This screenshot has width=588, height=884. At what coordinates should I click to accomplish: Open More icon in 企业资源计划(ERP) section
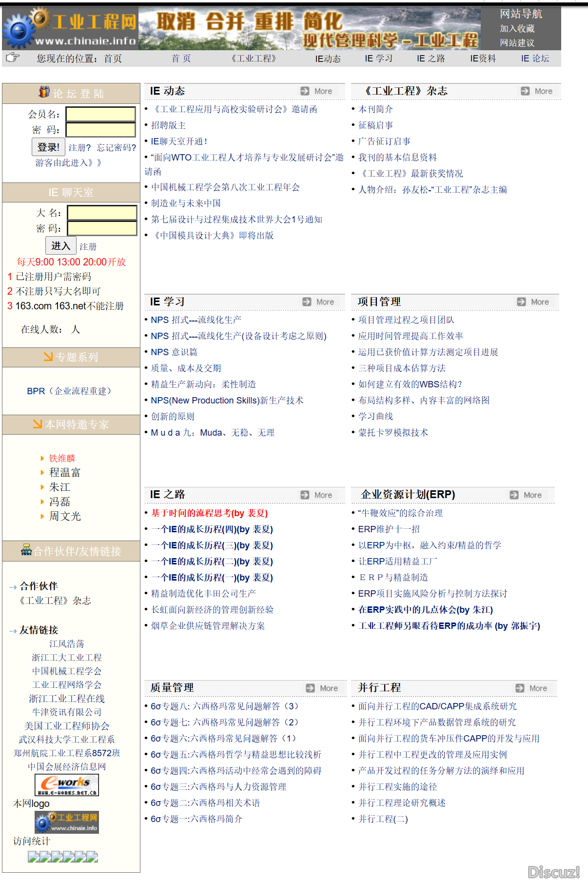514,495
